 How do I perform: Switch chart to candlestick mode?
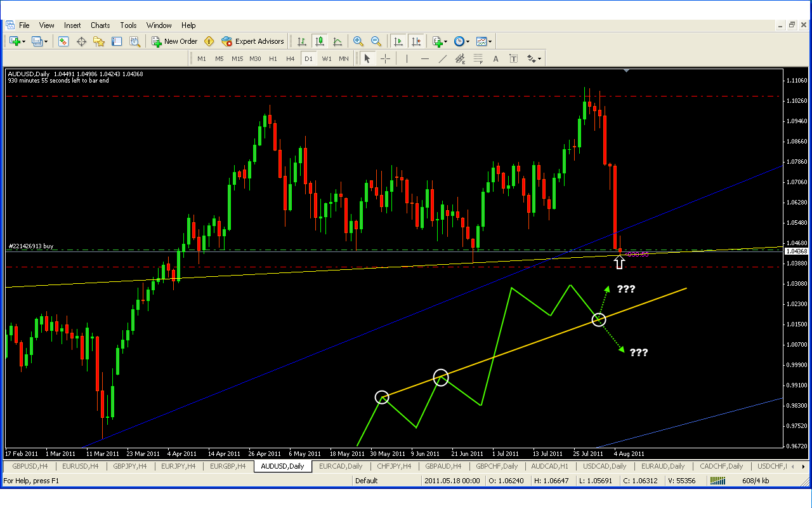(x=320, y=41)
